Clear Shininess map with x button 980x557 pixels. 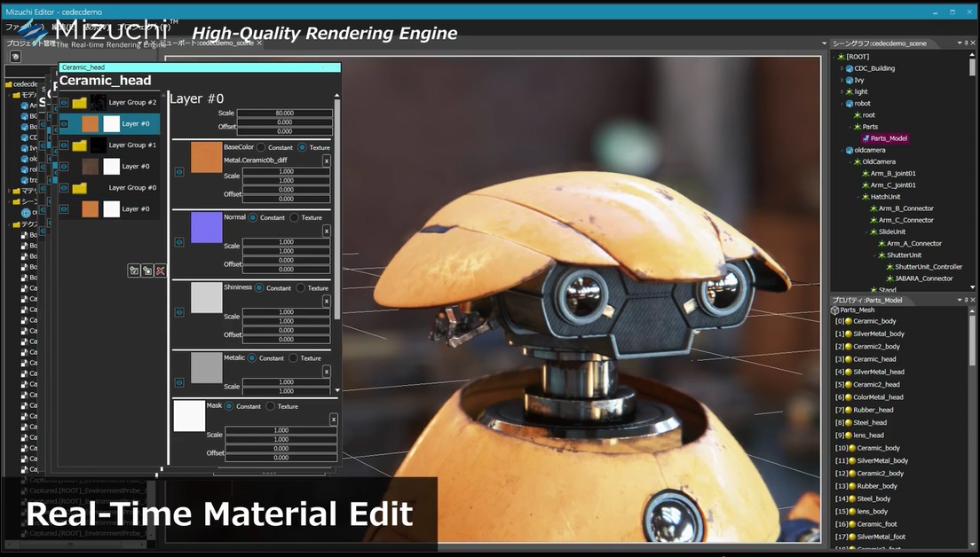click(x=327, y=301)
